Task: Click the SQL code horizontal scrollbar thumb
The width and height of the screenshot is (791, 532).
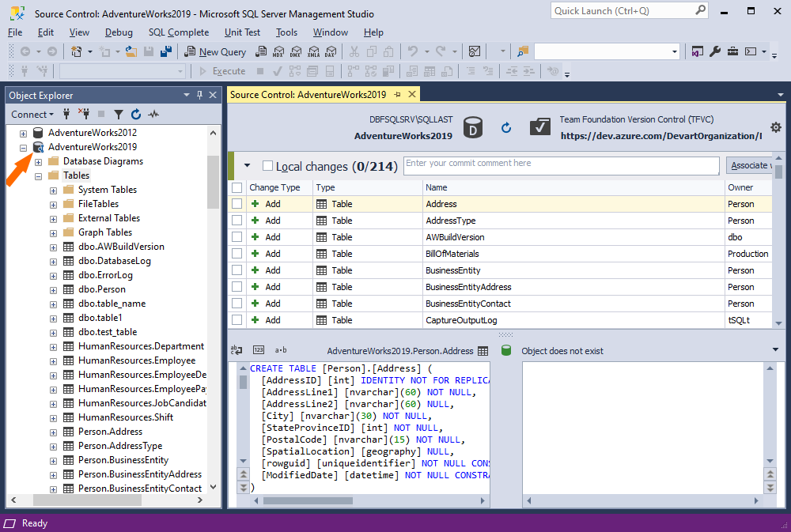Action: (x=308, y=500)
